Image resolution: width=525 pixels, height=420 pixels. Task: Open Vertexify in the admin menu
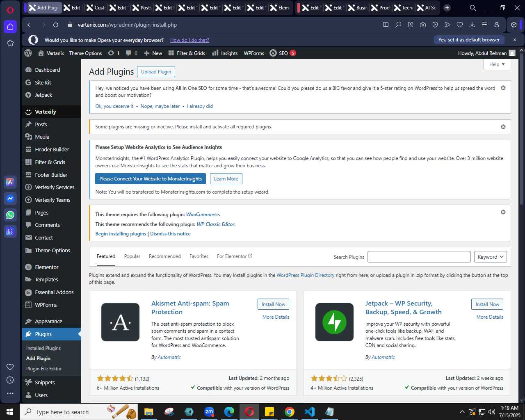pyautogui.click(x=51, y=112)
